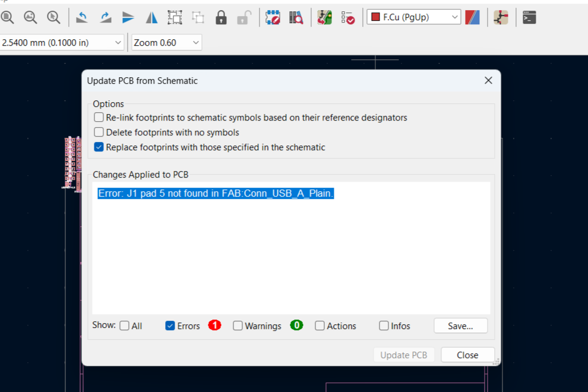Select the J1 pad 5 error message
The image size is (588, 392).
tap(216, 193)
